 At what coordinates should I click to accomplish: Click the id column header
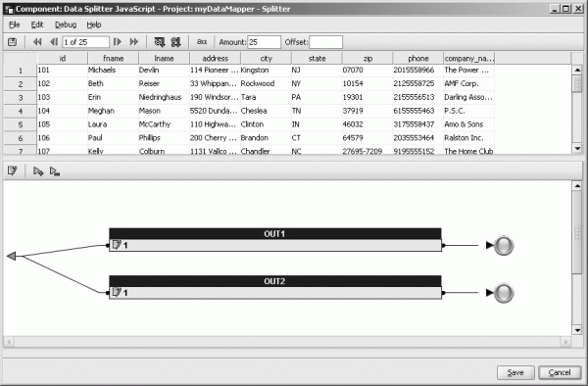click(63, 59)
